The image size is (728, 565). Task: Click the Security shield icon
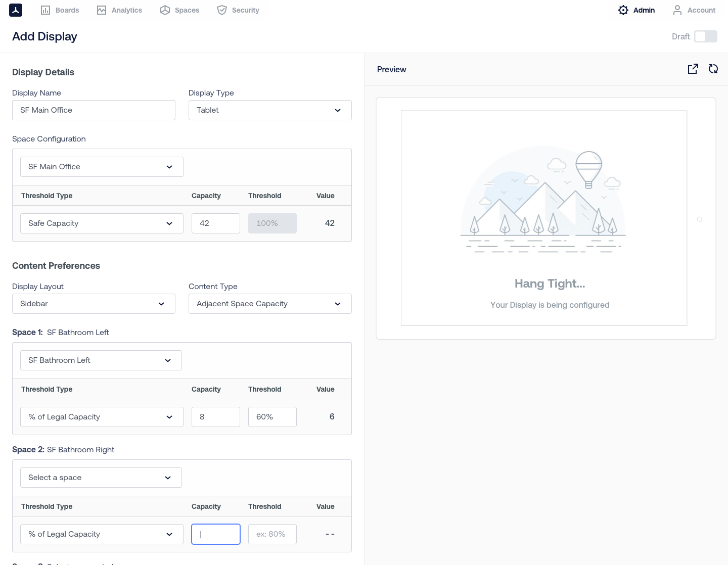pos(222,10)
